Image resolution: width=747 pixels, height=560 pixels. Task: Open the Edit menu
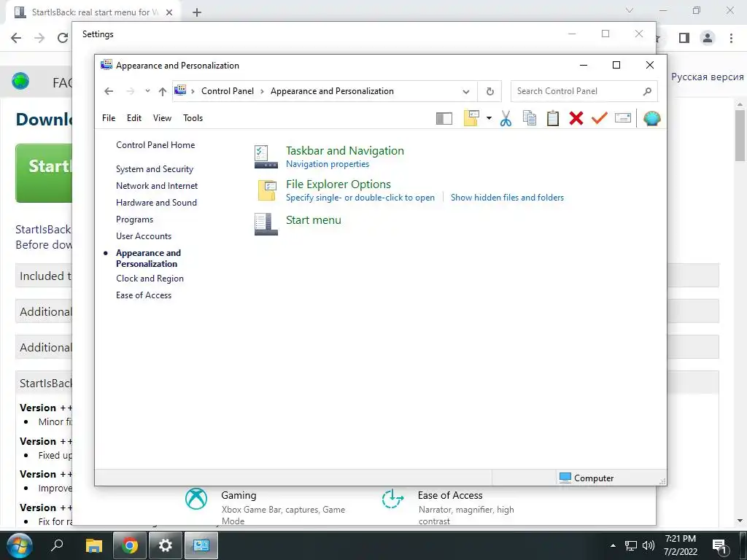[134, 118]
